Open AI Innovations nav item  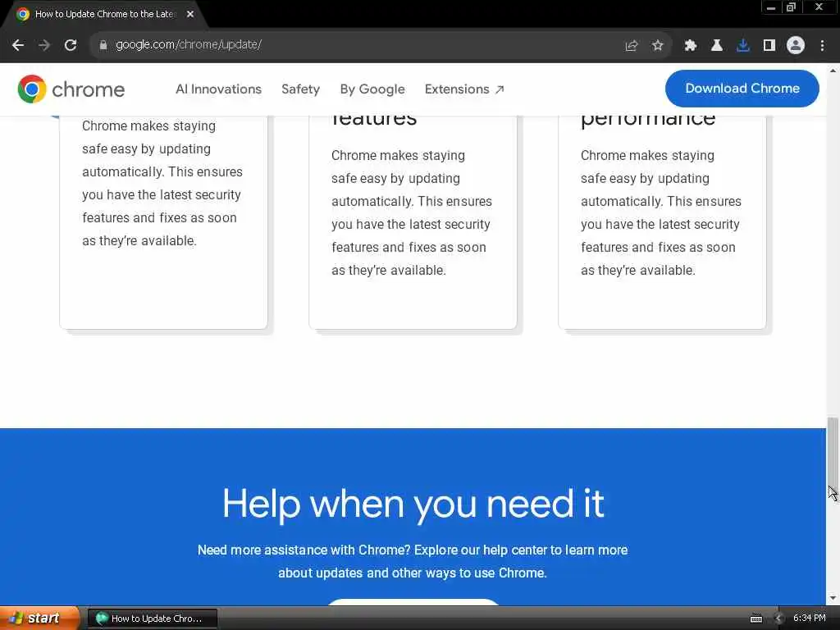click(218, 89)
